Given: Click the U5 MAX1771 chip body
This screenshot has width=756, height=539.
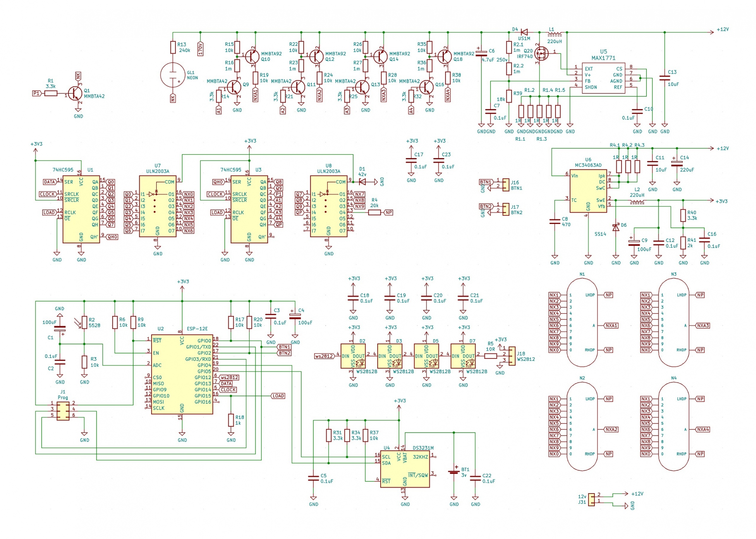Looking at the screenshot, I should click(603, 78).
